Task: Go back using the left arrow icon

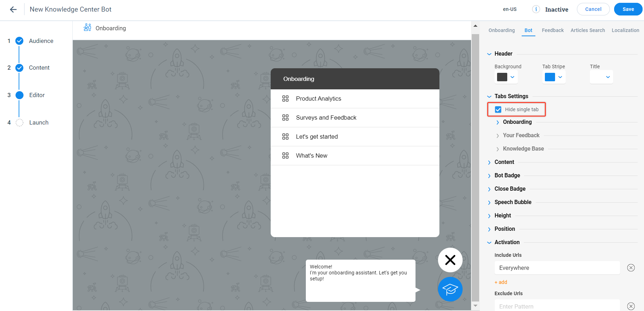Action: coord(13,9)
